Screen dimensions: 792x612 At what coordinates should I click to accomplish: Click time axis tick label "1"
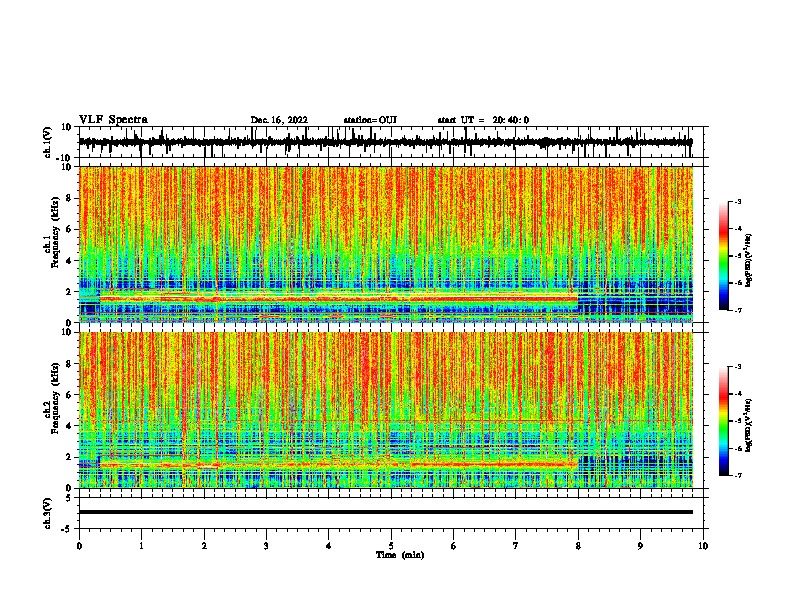[x=141, y=546]
